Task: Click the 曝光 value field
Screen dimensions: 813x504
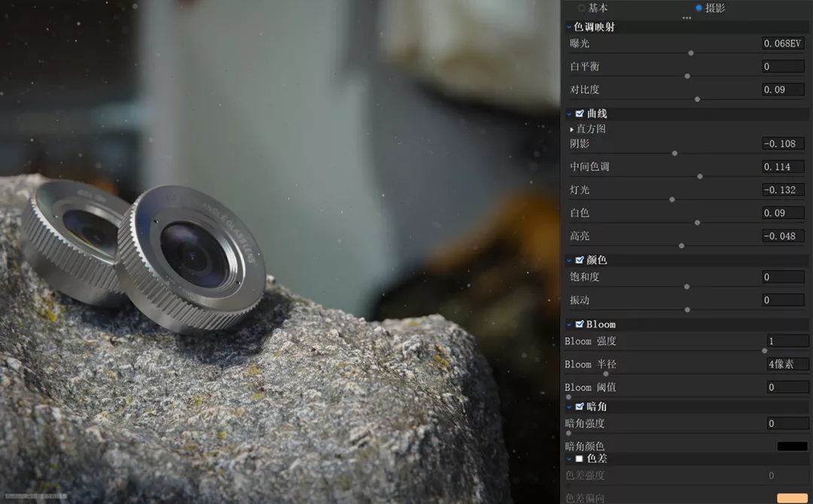Action: coord(783,44)
